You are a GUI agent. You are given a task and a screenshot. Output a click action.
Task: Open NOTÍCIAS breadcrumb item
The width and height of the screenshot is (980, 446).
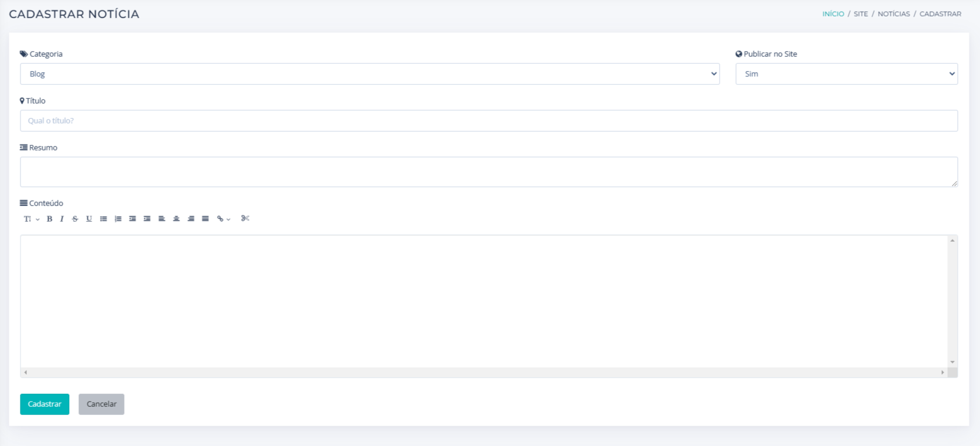click(893, 14)
